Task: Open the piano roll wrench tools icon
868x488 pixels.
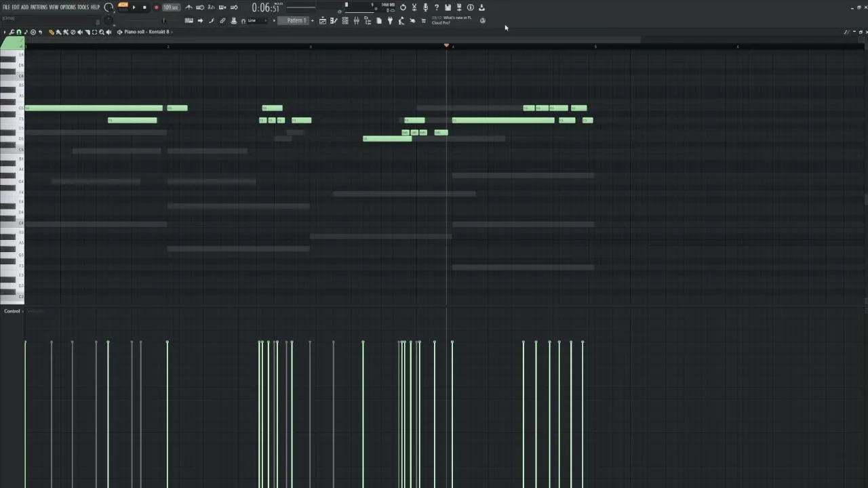Action: point(12,32)
